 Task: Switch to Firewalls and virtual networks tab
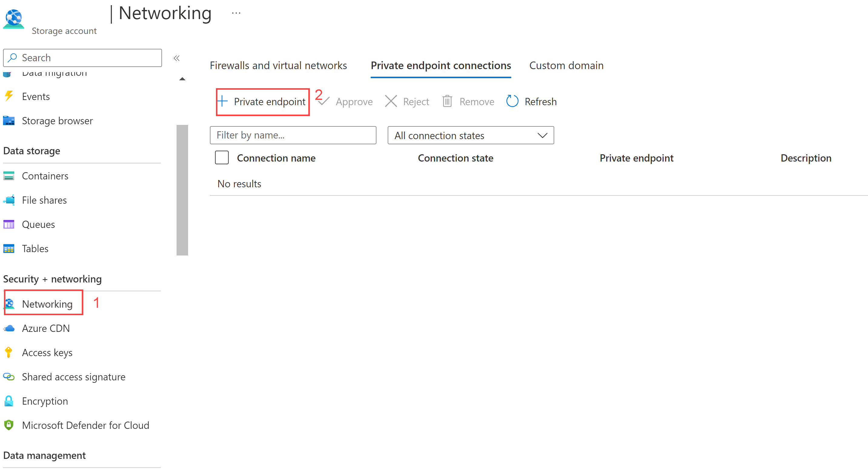click(278, 65)
